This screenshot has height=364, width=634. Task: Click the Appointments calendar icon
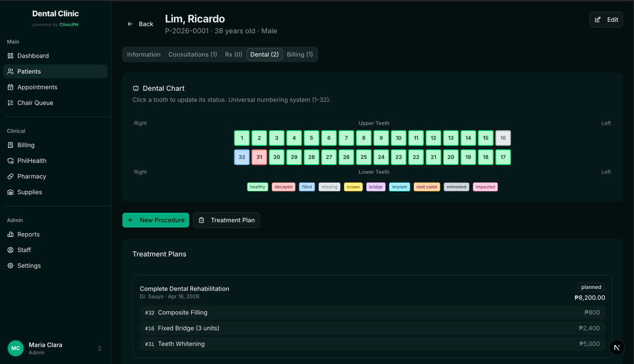click(11, 87)
